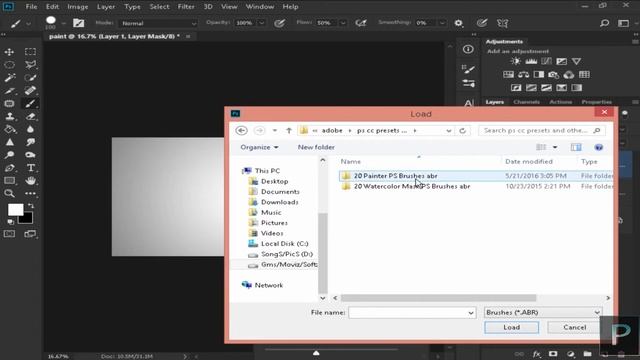Select the Move tool

(9, 52)
